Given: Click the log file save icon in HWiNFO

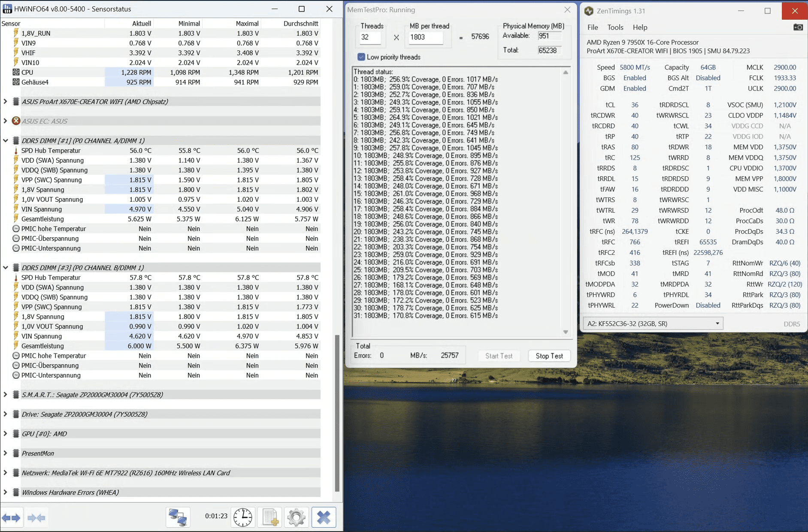Looking at the screenshot, I should click(270, 517).
